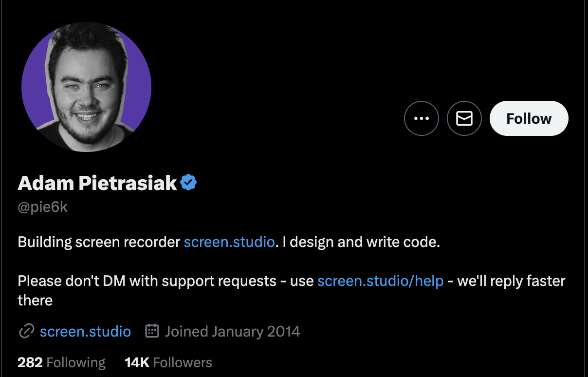The width and height of the screenshot is (588, 377).
Task: Click the 'Followers' label next to 14K
Action: 182,362
